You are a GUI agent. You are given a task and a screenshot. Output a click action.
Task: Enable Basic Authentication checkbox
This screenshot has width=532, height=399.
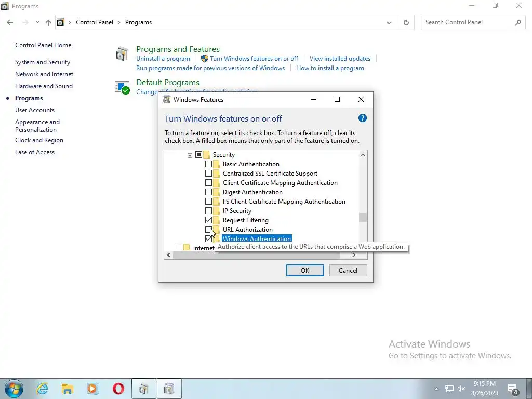209,164
